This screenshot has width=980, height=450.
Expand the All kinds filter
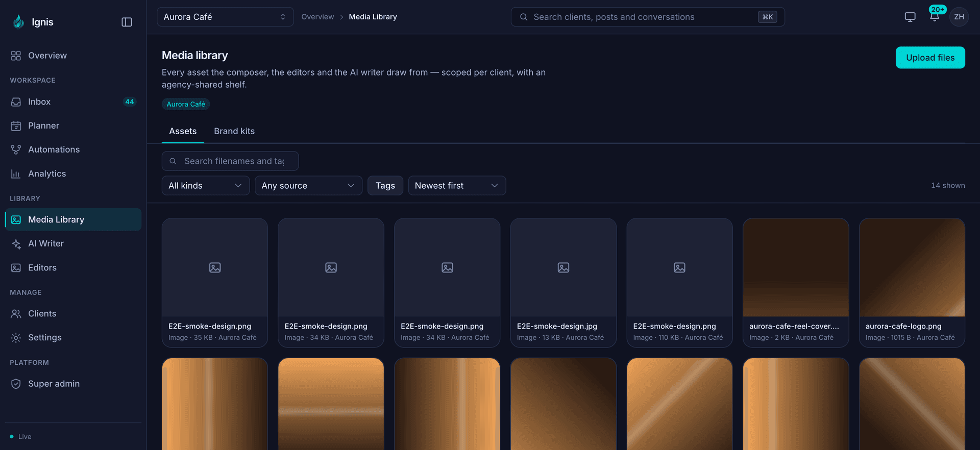[206, 186]
